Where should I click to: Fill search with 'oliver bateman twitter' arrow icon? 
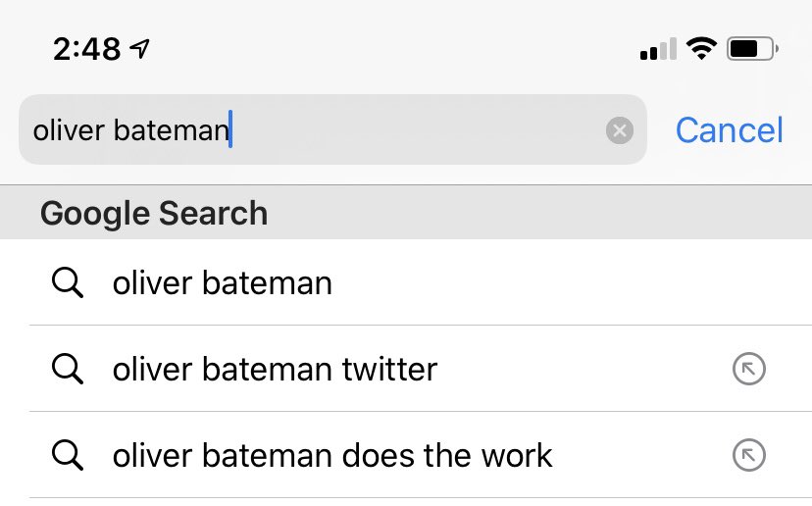749,370
